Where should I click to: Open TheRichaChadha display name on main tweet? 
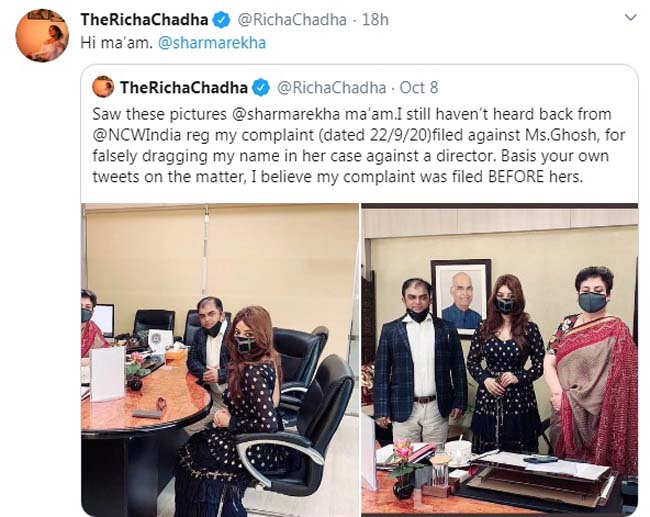coord(143,19)
